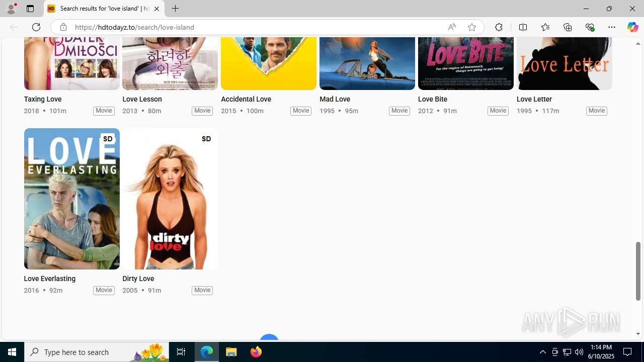Screen dimensions: 644x362
Task: Open the Love Bite title link
Action: [x=433, y=100]
